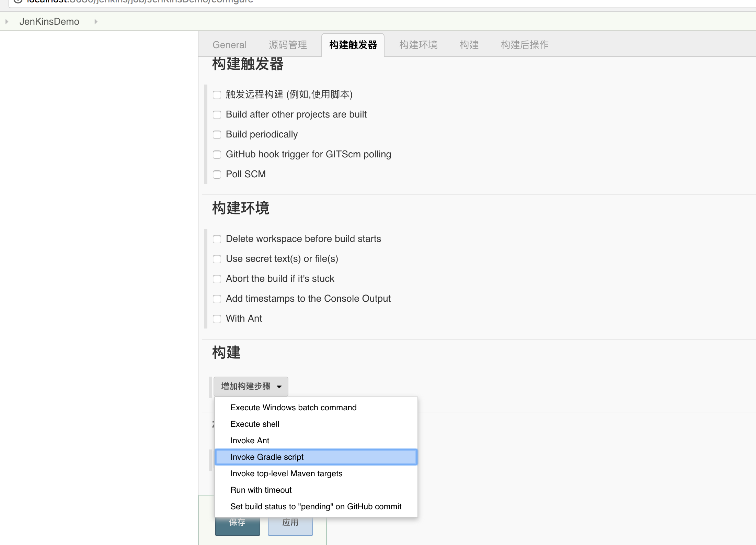Click breadcrumb arrow before JenKinsDemo

tap(7, 22)
